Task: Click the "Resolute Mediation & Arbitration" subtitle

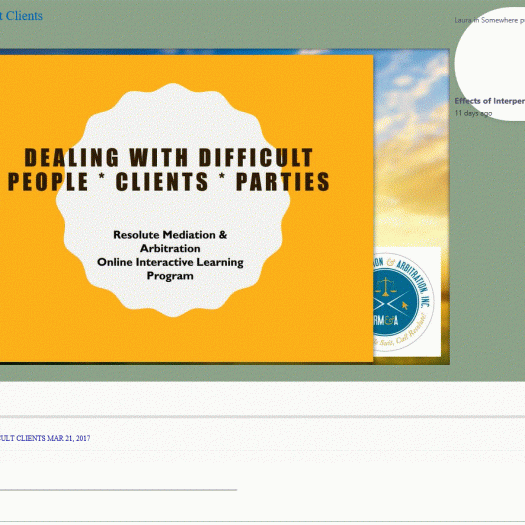Action: pyautogui.click(x=170, y=241)
